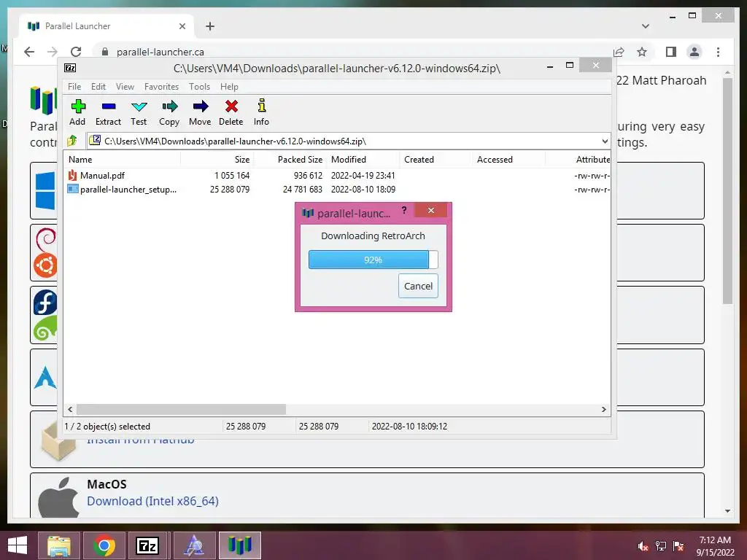Click the muted volume tray icon
The height and width of the screenshot is (560, 747).
point(643,546)
